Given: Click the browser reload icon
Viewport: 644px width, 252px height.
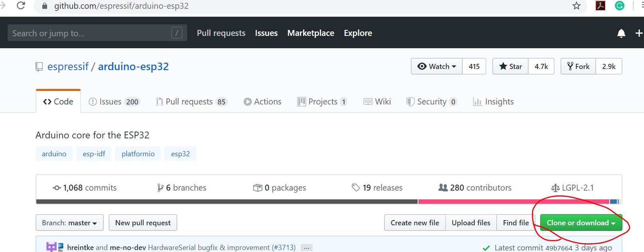Looking at the screenshot, I should pos(21,6).
